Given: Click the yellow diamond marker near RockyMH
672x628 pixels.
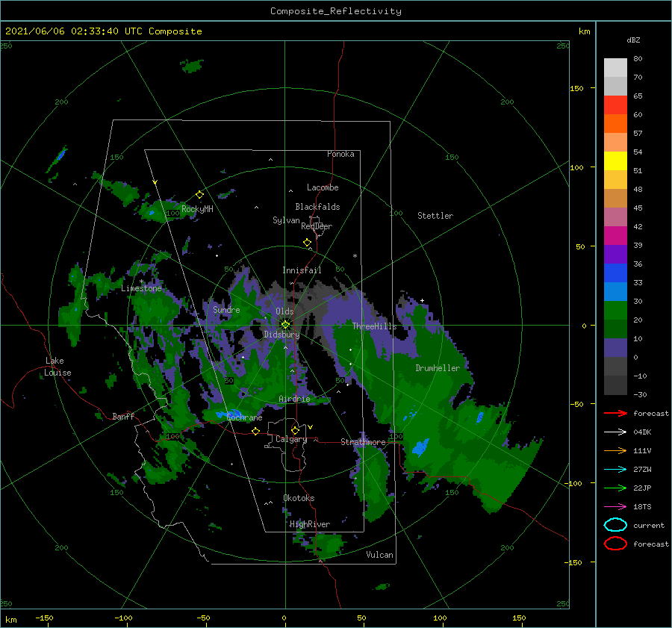Looking at the screenshot, I should (199, 195).
